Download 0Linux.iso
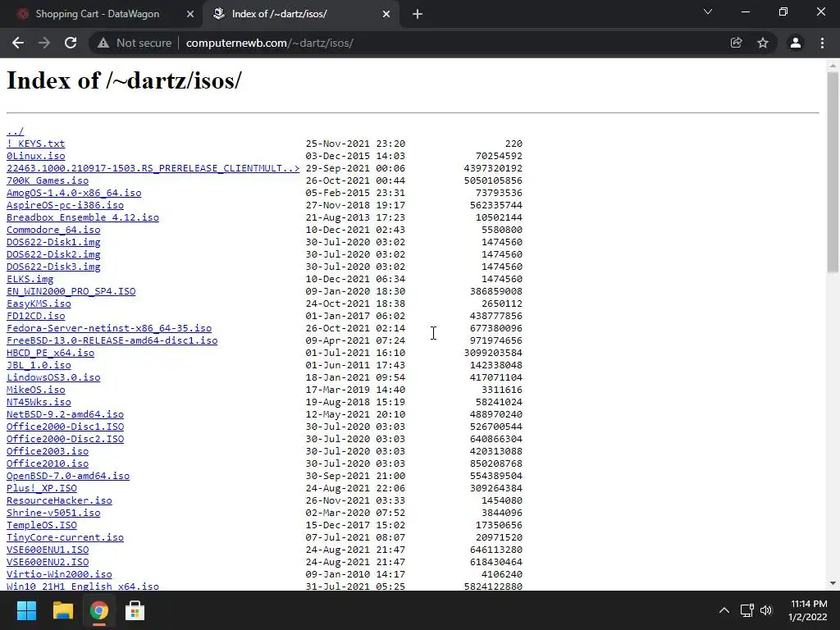Screen dimensions: 840x630 36,156
